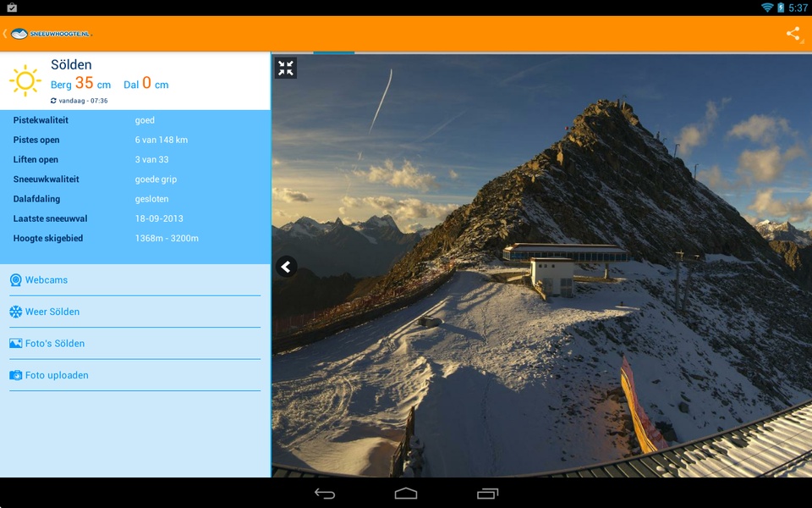The width and height of the screenshot is (812, 508).
Task: Show previous webcam image with left arrow
Action: point(286,267)
